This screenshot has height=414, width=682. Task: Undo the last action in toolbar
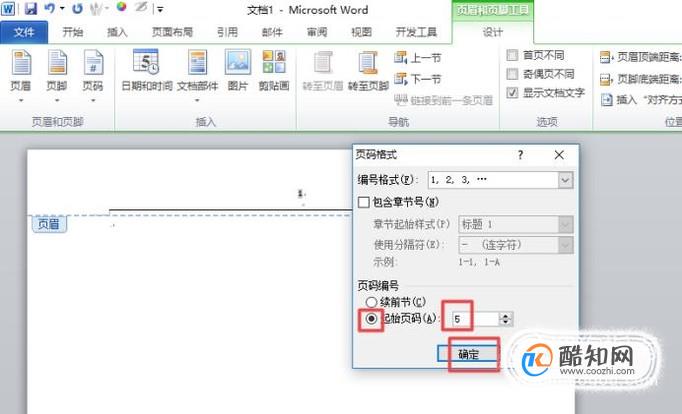pos(50,9)
